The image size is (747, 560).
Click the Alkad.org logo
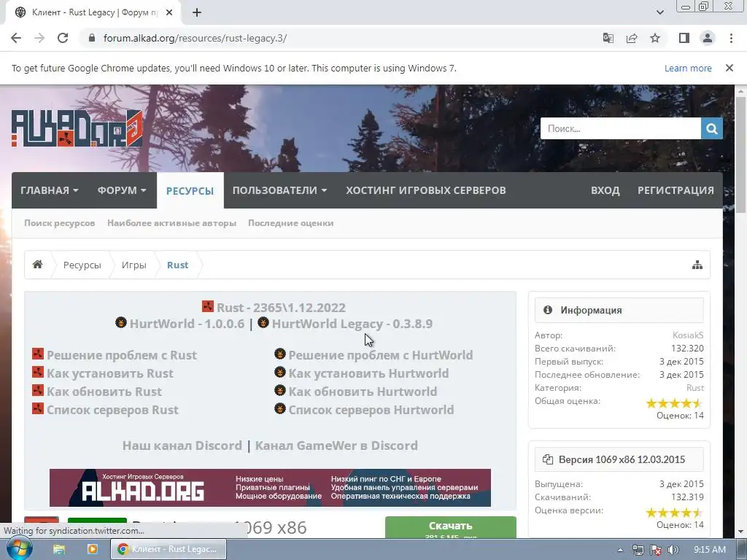point(77,128)
